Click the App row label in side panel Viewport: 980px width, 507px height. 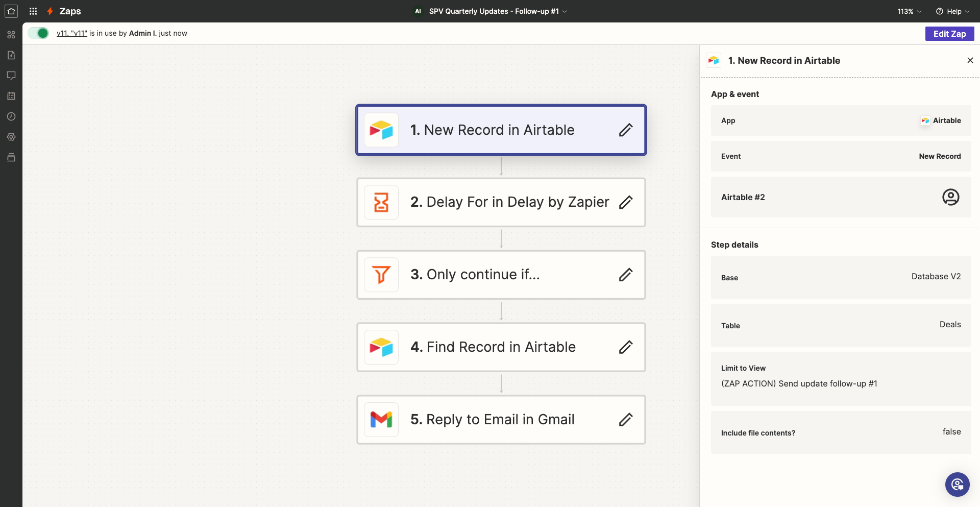point(728,120)
